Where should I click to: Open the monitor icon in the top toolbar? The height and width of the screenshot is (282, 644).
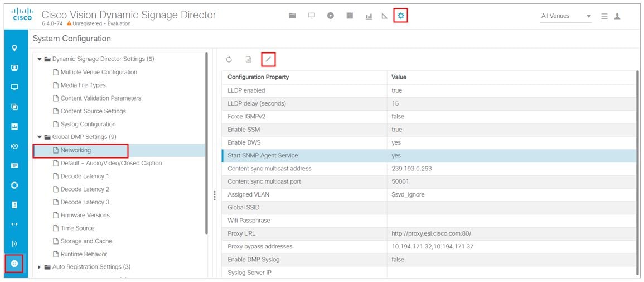tap(311, 16)
